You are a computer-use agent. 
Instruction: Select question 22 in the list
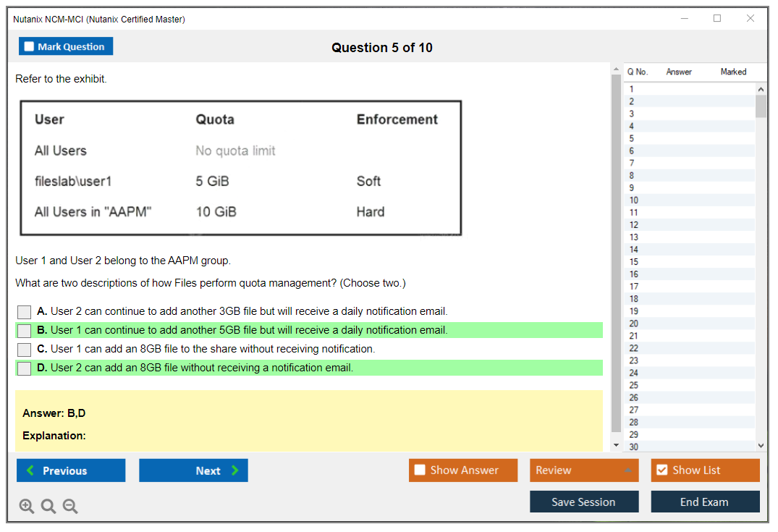tap(634, 348)
